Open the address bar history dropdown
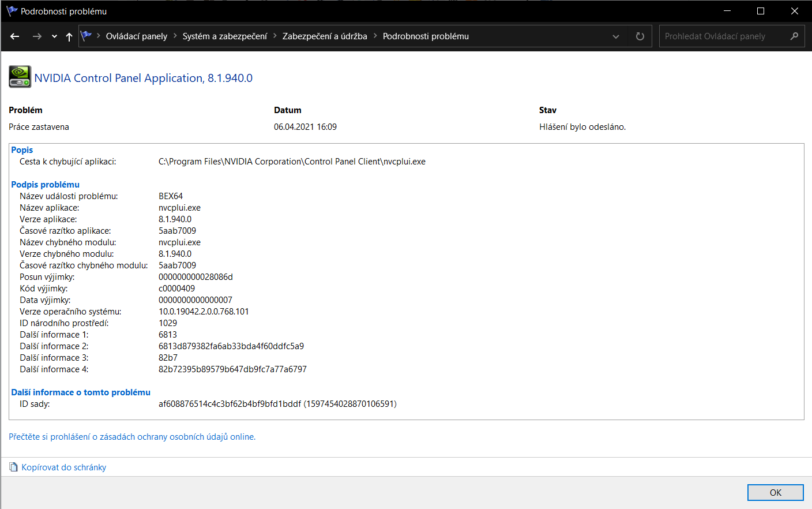The height and width of the screenshot is (509, 812). click(616, 36)
